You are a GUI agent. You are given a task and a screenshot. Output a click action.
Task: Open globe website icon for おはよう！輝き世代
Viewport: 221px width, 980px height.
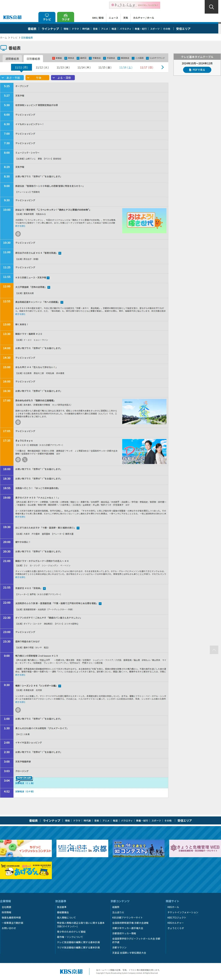18,234
